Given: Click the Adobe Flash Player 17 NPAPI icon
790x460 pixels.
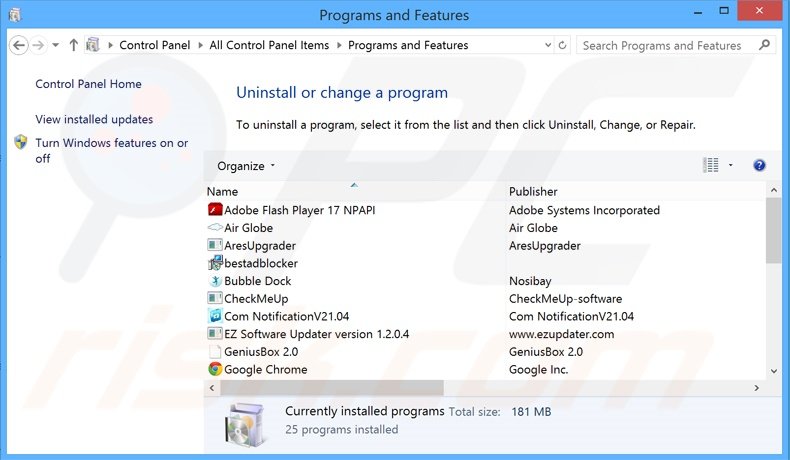Looking at the screenshot, I should pyautogui.click(x=215, y=210).
